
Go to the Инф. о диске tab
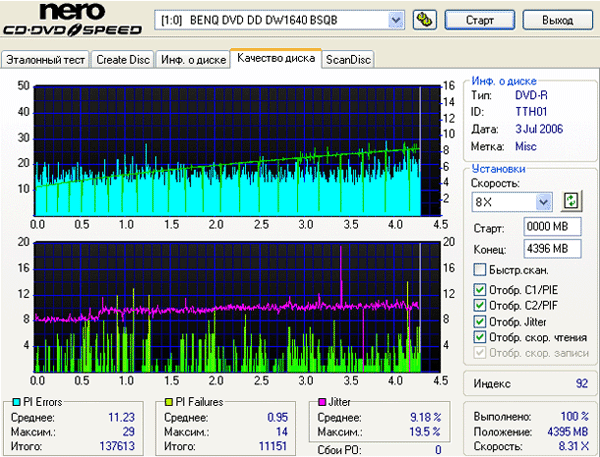(192, 59)
